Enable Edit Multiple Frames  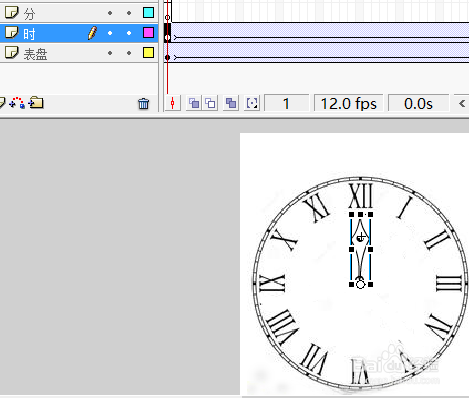coord(231,103)
